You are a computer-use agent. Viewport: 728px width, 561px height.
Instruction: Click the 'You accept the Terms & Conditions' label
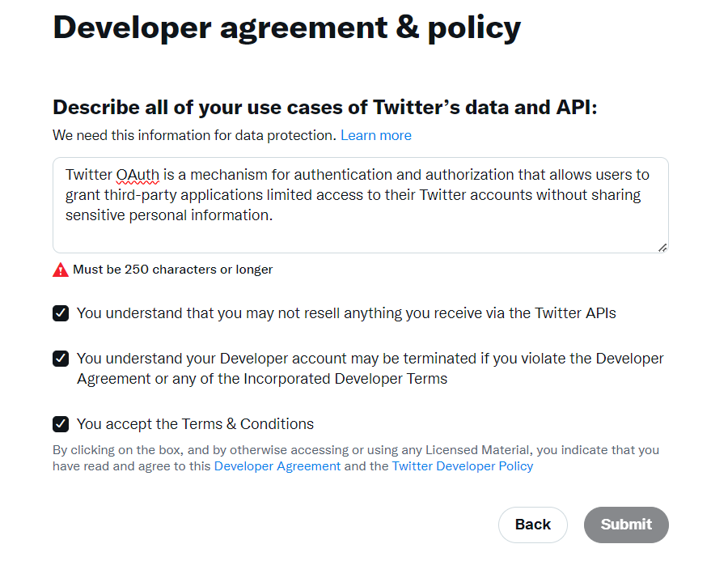tap(196, 424)
